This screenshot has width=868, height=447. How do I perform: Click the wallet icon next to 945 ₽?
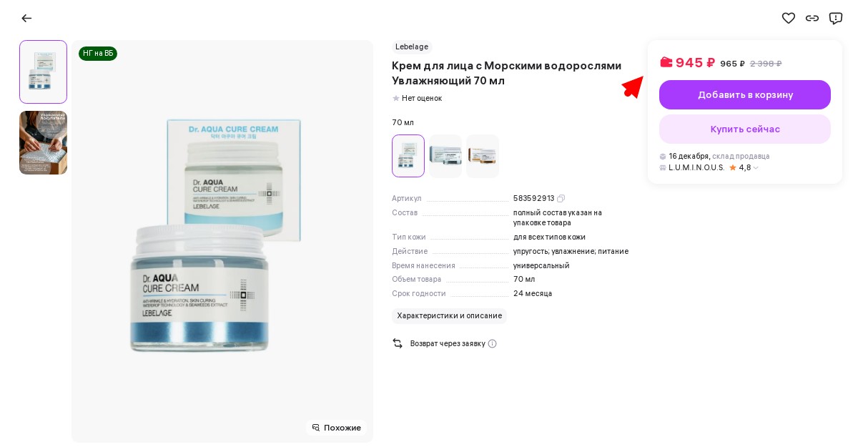pos(666,62)
